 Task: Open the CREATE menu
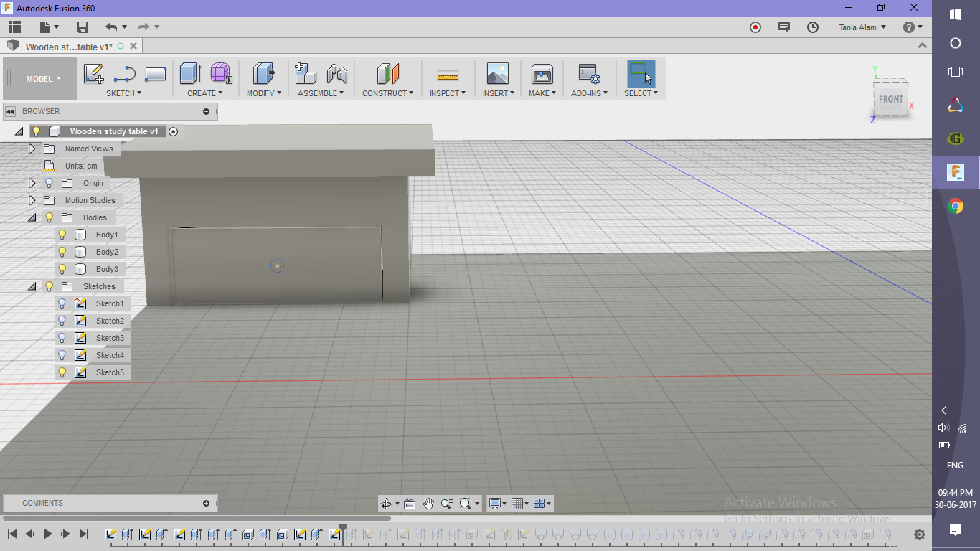click(204, 93)
